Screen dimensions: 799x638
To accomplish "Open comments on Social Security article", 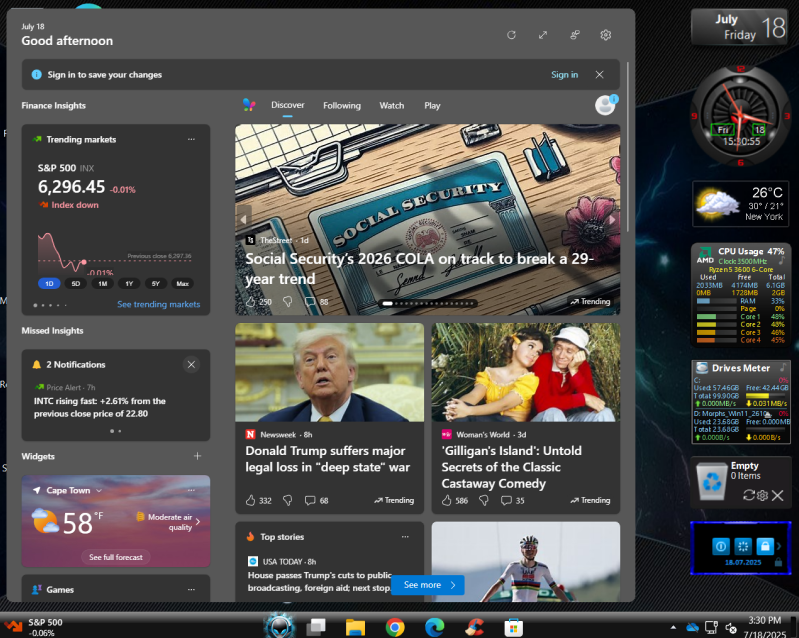I will pyautogui.click(x=310, y=302).
